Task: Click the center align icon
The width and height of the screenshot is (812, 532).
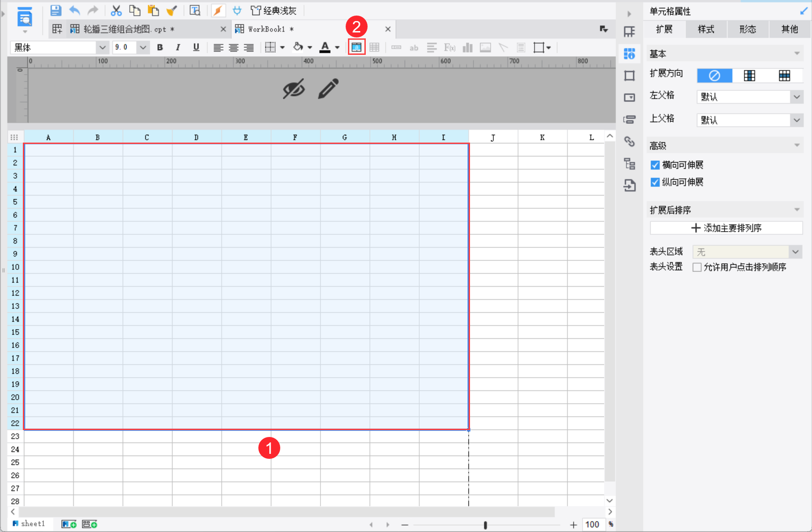Action: click(x=234, y=48)
